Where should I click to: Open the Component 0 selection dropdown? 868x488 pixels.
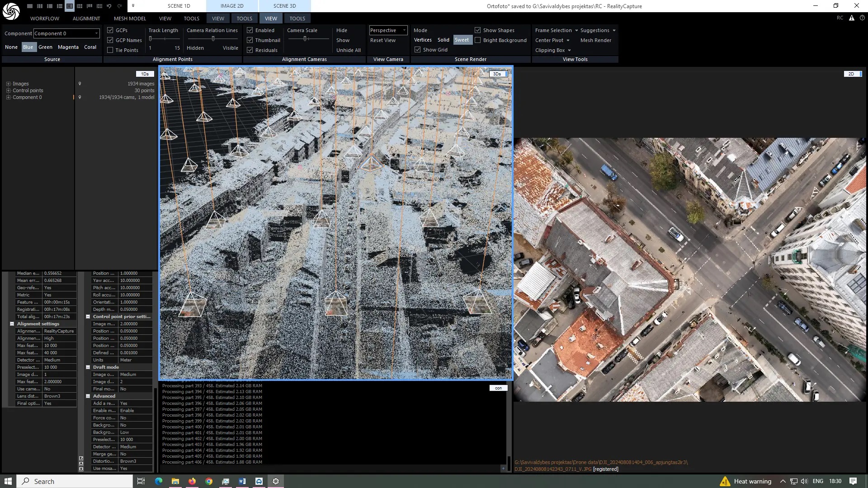pyautogui.click(x=66, y=33)
